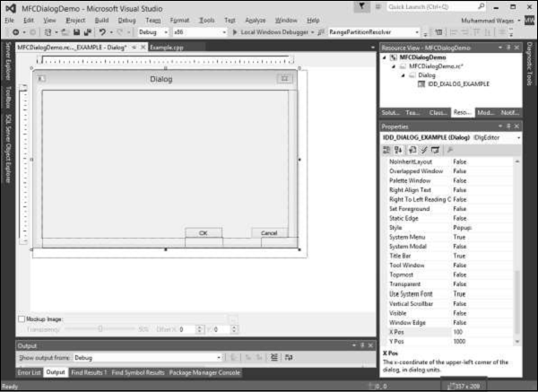The width and height of the screenshot is (538, 392).
Task: Click the Alphabetical sort icon in Properties
Action: click(x=398, y=150)
